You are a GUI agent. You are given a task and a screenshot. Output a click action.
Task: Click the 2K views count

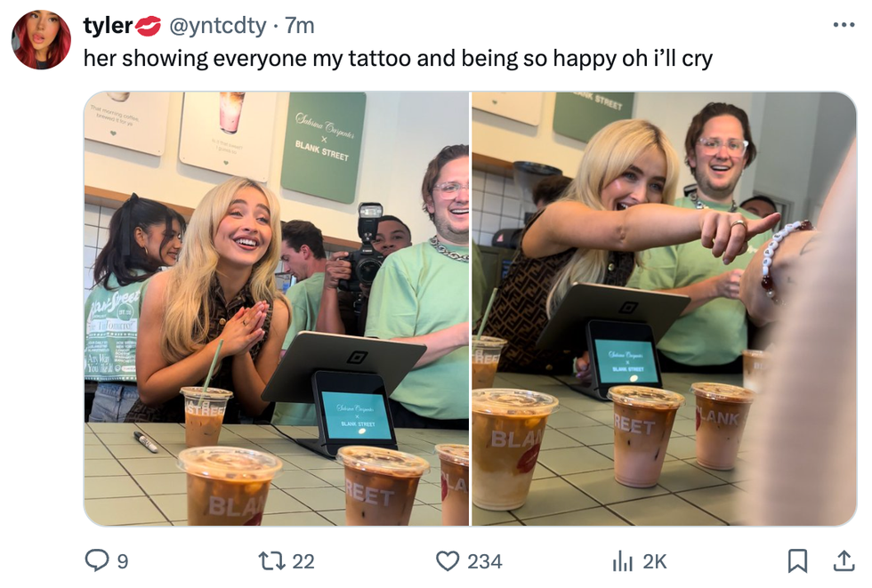tap(654, 561)
